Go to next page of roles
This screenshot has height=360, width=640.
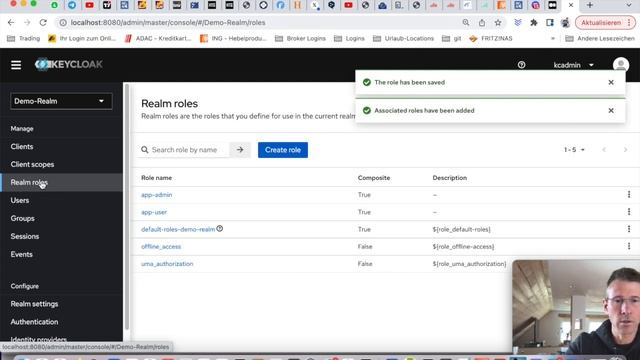pos(625,150)
